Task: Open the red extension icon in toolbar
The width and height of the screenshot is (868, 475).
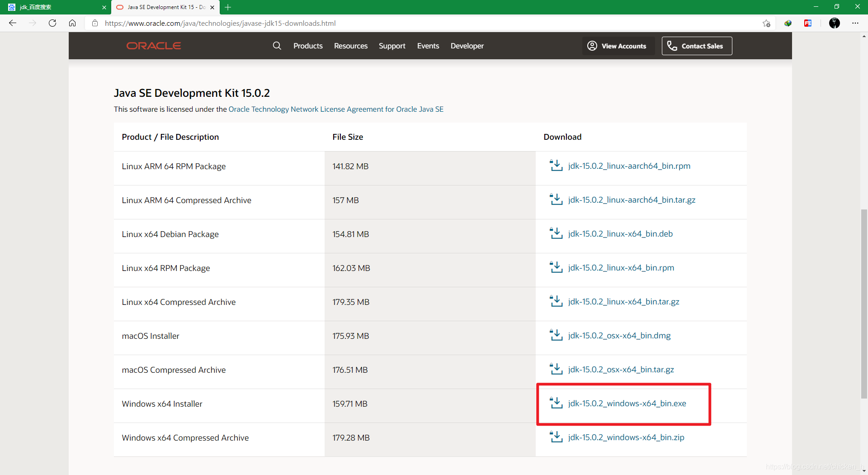Action: [808, 23]
